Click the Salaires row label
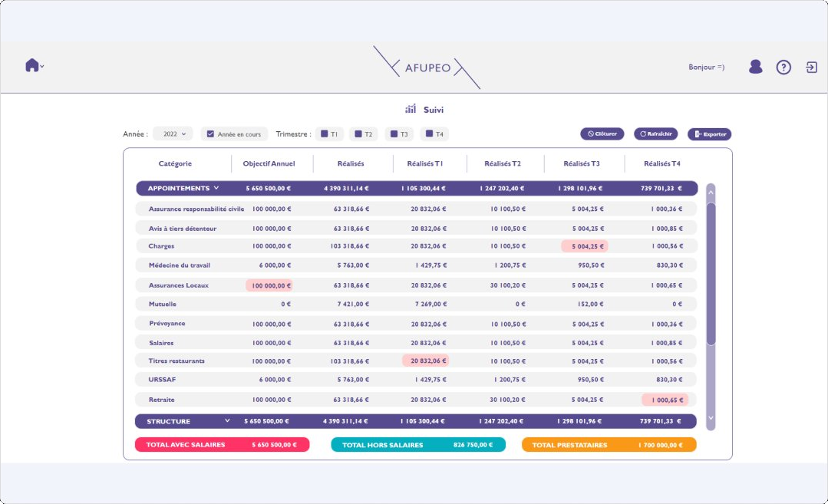This screenshot has width=828, height=504. coord(161,343)
